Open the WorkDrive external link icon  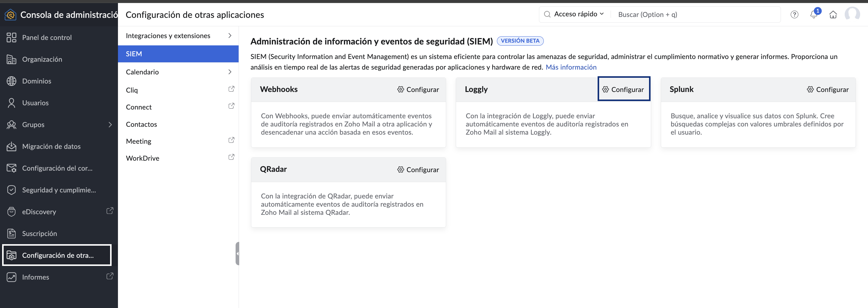pos(231,157)
